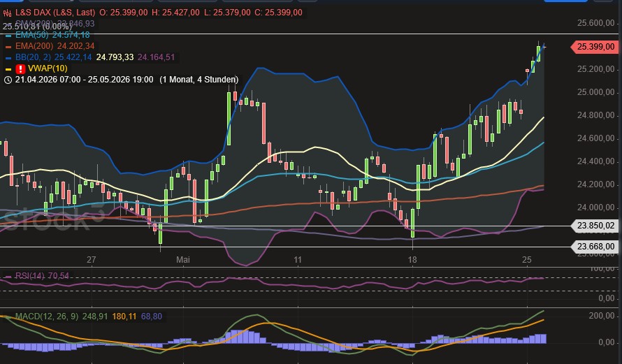The height and width of the screenshot is (364, 622).
Task: Click the MACD histogram value 68,80
Action: [x=152, y=316]
